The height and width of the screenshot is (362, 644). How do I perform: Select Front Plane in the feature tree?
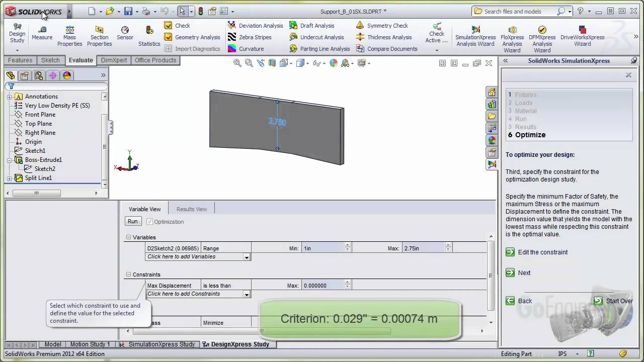(x=40, y=115)
